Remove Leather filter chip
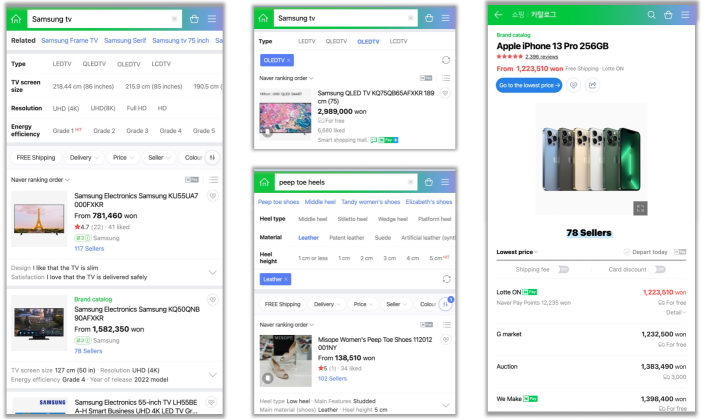 pyautogui.click(x=275, y=279)
